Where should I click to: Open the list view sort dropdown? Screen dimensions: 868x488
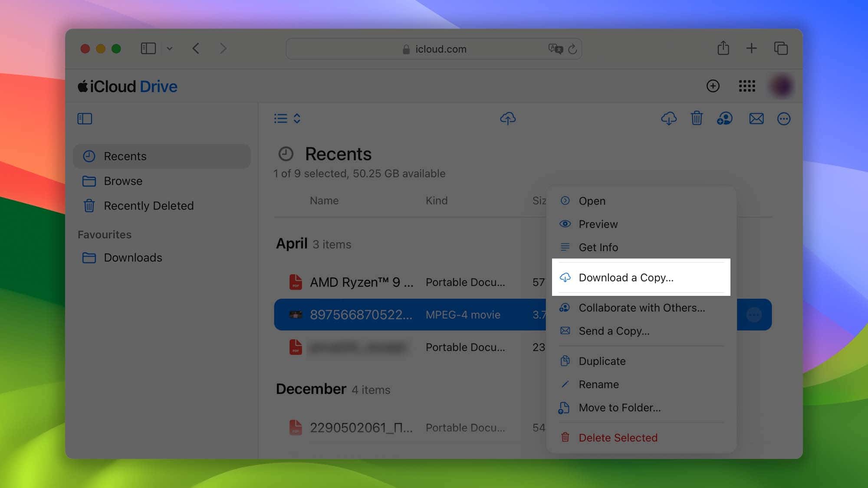[287, 118]
